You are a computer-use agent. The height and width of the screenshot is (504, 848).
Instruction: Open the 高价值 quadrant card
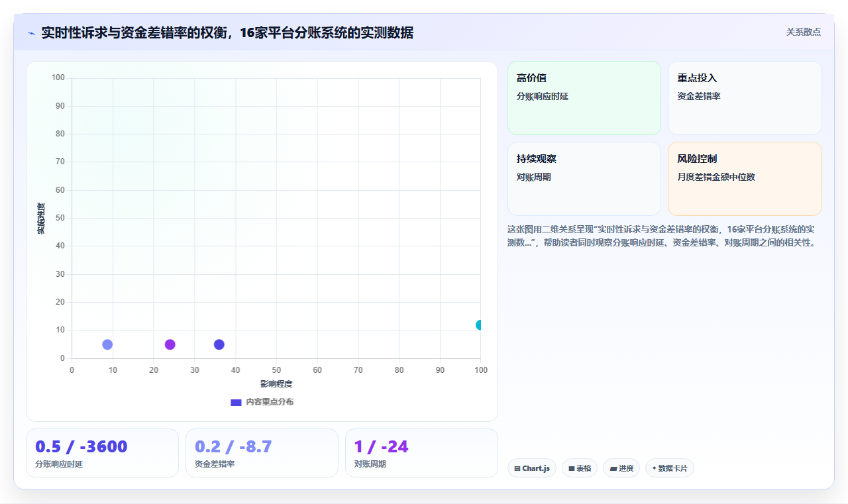tap(584, 98)
